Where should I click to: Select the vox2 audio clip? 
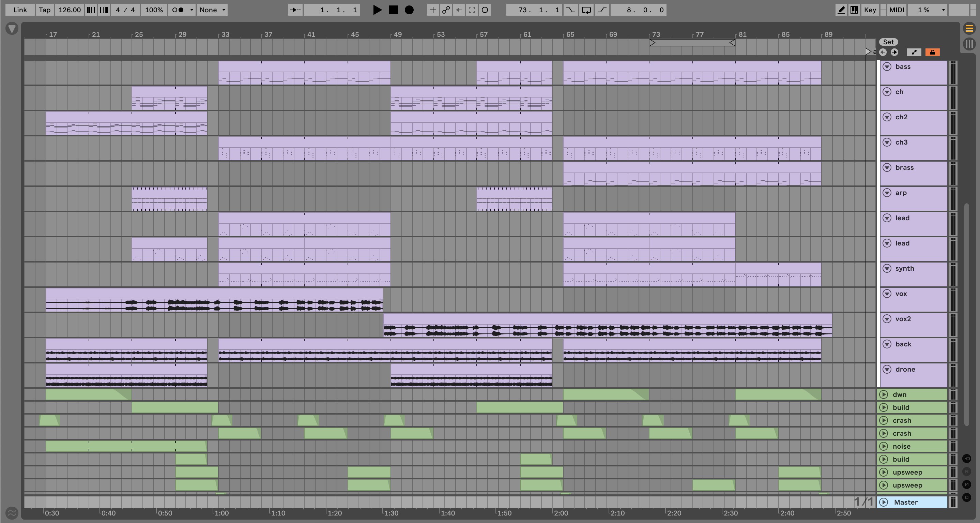tap(608, 325)
